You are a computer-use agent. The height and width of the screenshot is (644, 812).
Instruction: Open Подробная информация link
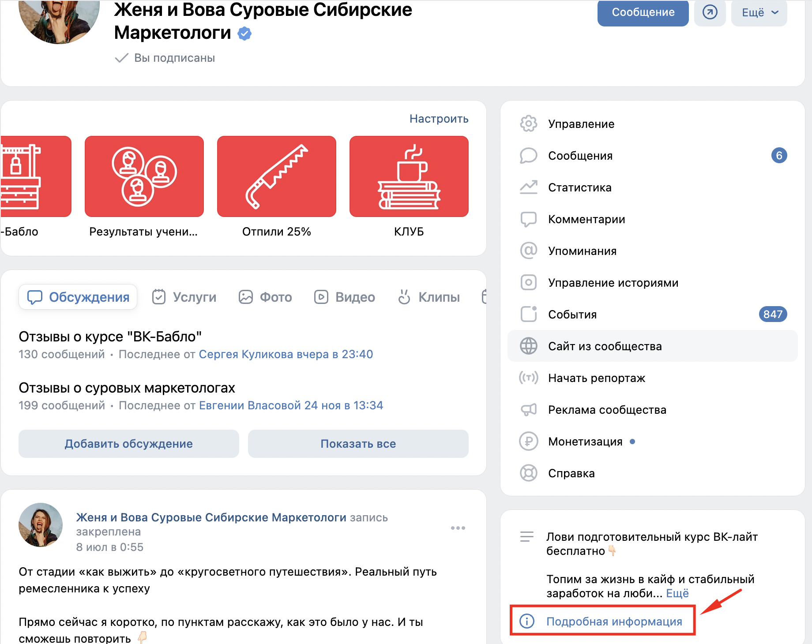614,621
